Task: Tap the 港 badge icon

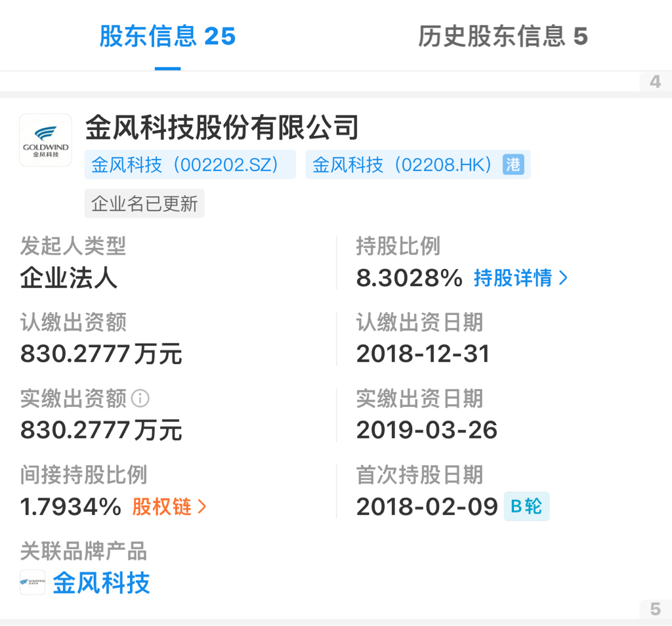Action: click(513, 165)
